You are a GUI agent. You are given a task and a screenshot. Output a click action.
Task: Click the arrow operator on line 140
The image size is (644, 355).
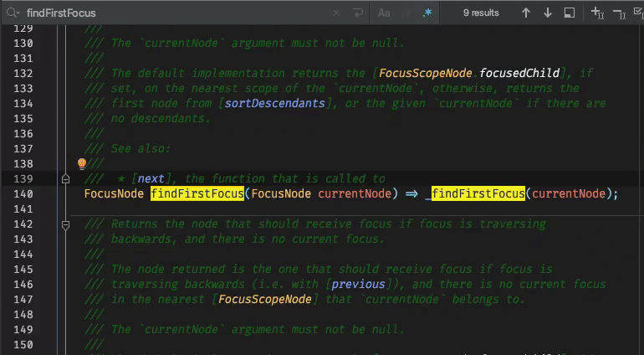pos(411,193)
